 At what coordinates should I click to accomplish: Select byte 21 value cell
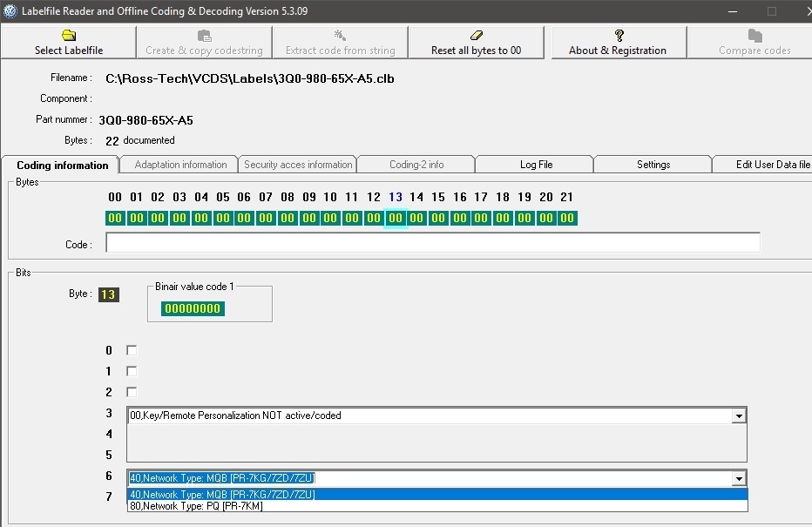[x=567, y=218]
